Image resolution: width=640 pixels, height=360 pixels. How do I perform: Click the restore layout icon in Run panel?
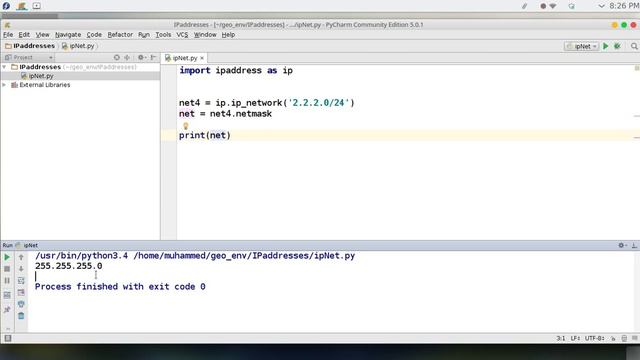(7, 295)
